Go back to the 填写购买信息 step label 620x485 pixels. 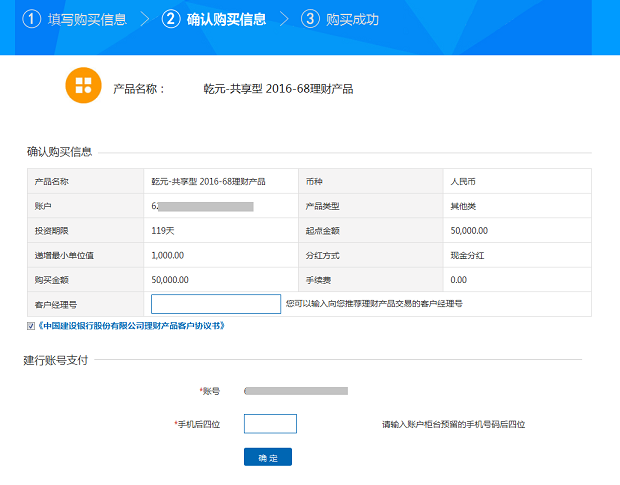(x=87, y=19)
